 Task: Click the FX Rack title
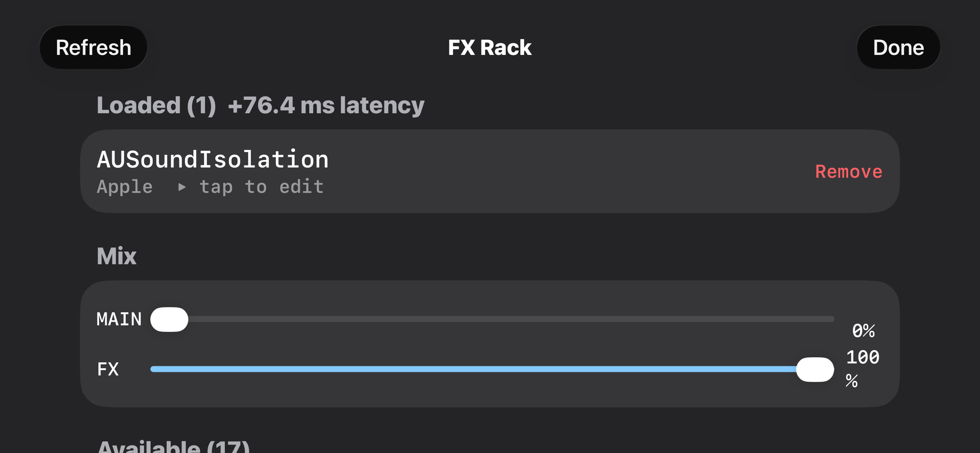490,48
